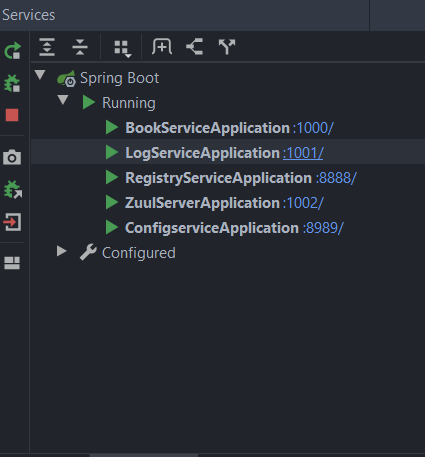
Task: Click the camera thread dump icon
Action: [12, 157]
